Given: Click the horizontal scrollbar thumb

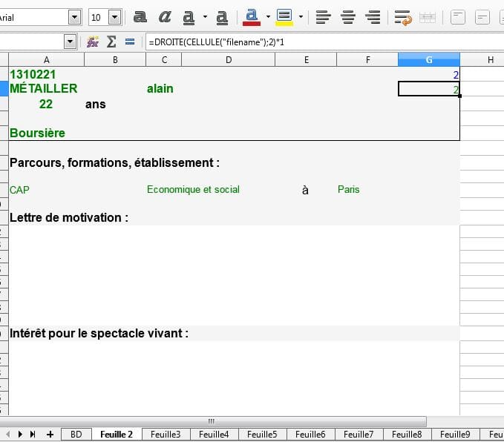Looking at the screenshot, I should coord(212,420).
